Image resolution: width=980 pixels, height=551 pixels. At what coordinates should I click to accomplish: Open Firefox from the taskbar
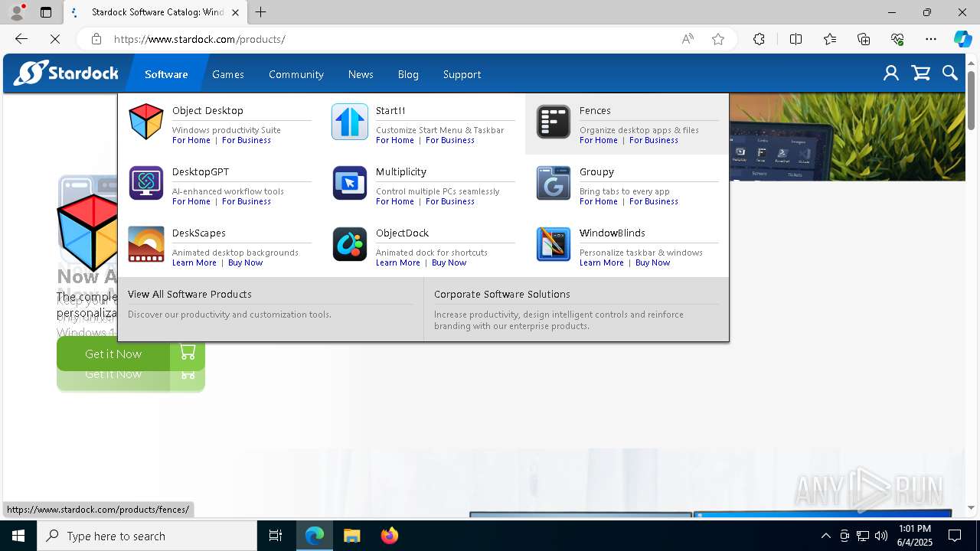coord(390,536)
